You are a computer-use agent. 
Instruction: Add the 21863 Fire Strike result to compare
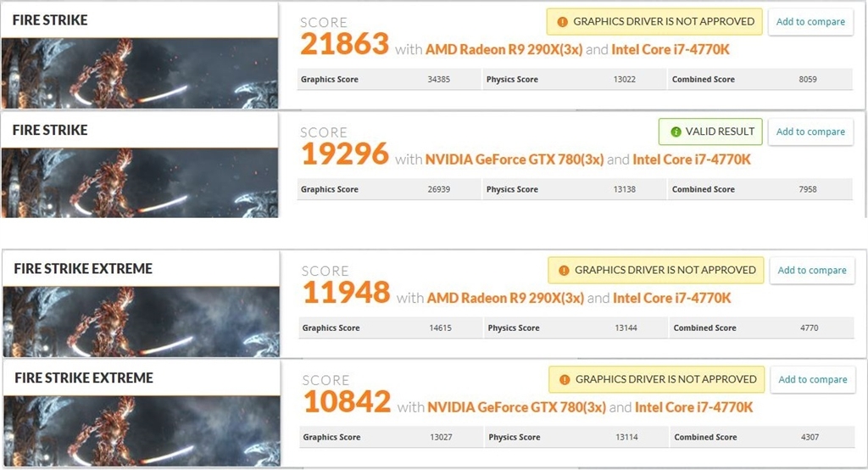pyautogui.click(x=810, y=21)
